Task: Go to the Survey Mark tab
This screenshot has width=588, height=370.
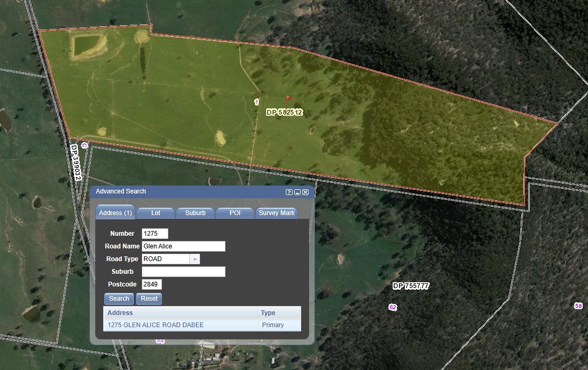Action: (276, 213)
